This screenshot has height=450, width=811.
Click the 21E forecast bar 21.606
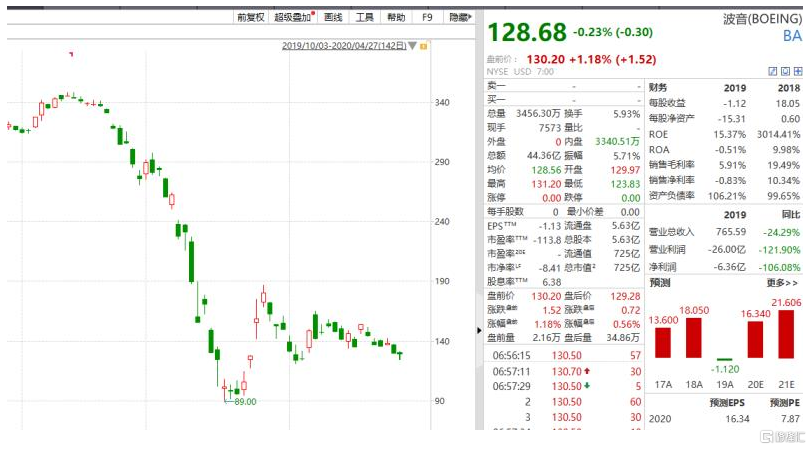[x=785, y=334]
